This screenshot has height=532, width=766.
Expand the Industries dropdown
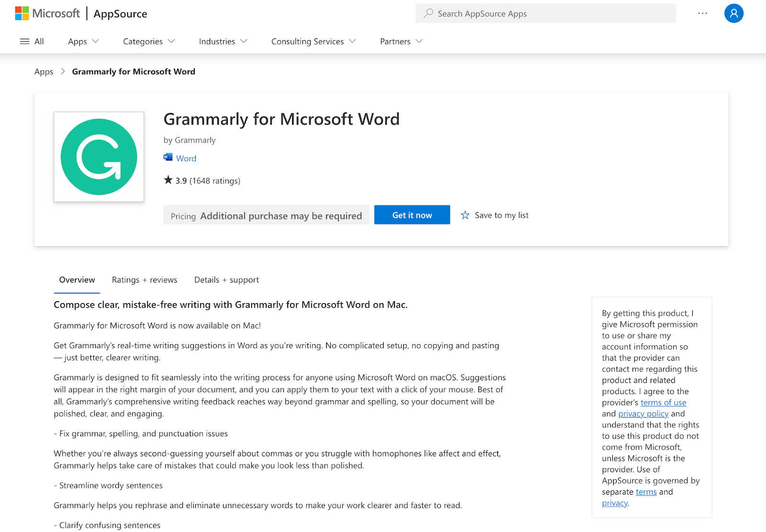pyautogui.click(x=223, y=42)
